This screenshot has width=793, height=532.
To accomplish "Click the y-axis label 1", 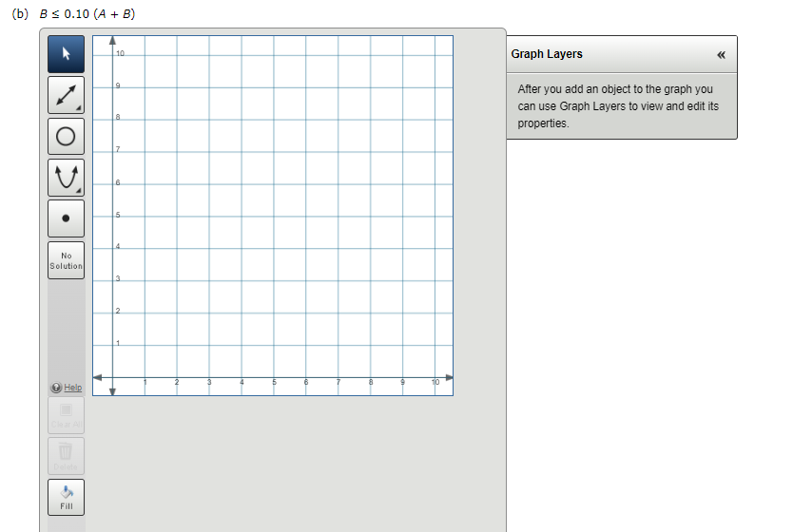I will pyautogui.click(x=118, y=344).
